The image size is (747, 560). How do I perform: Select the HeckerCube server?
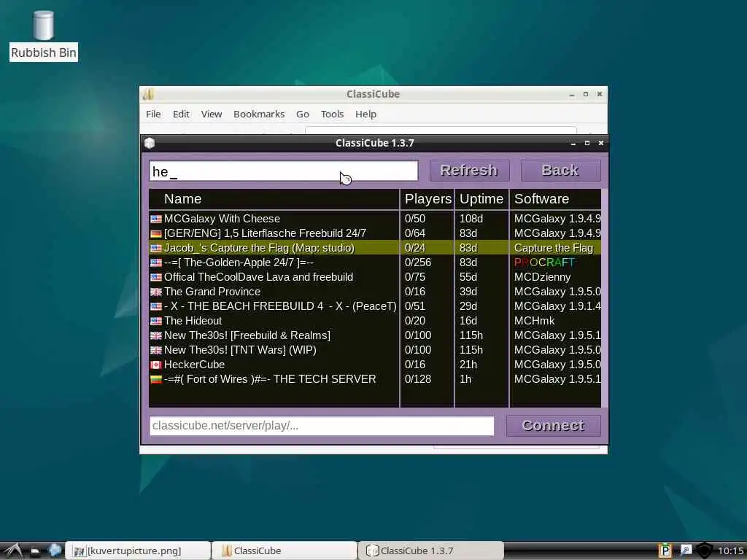point(375,365)
